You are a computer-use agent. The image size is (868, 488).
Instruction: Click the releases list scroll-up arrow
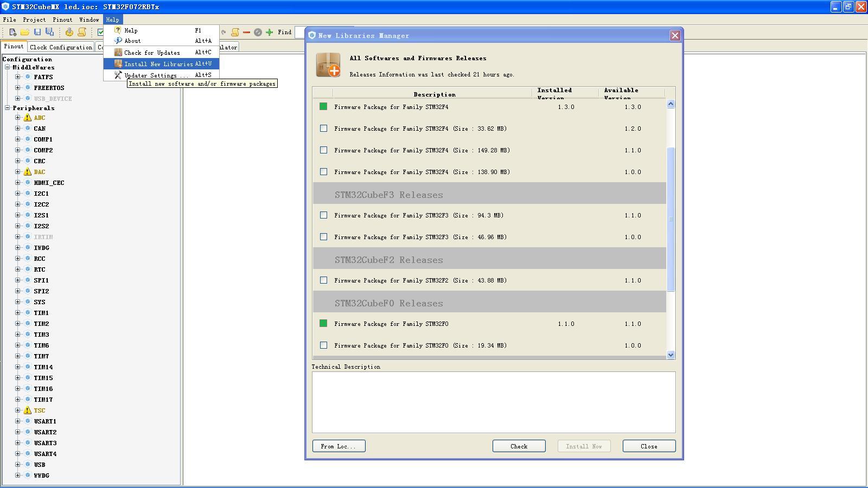(671, 104)
